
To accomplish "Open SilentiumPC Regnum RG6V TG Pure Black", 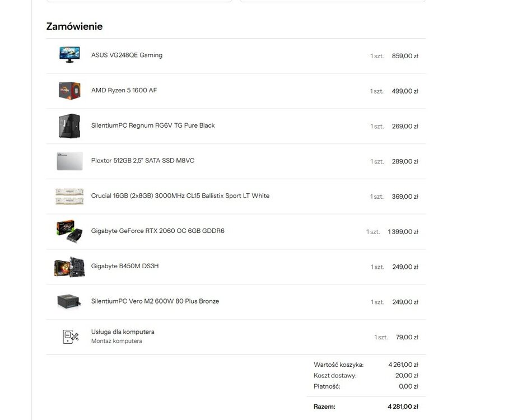I will click(x=153, y=125).
